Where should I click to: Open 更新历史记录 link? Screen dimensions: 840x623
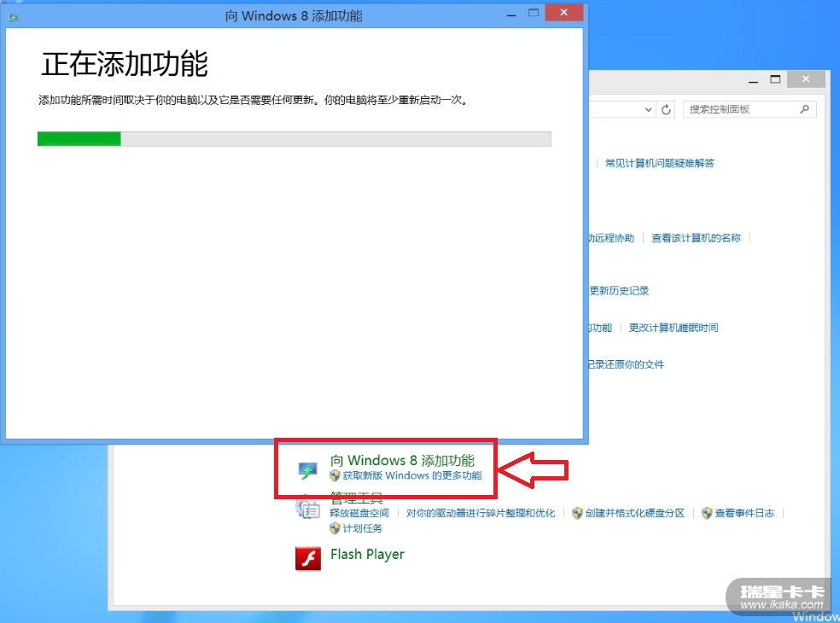click(x=619, y=290)
